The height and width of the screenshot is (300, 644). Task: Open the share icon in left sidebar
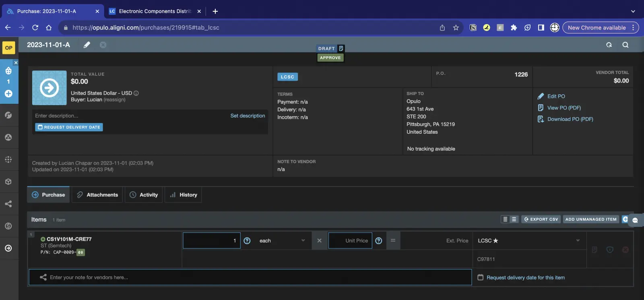[8, 204]
